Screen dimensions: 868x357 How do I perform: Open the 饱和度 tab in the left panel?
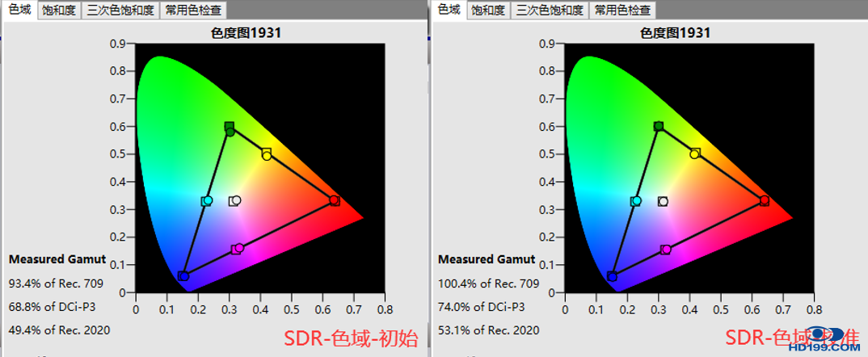[59, 10]
